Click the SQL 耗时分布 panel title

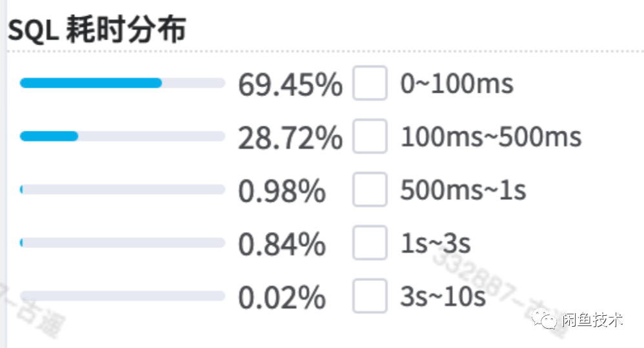coord(97,30)
